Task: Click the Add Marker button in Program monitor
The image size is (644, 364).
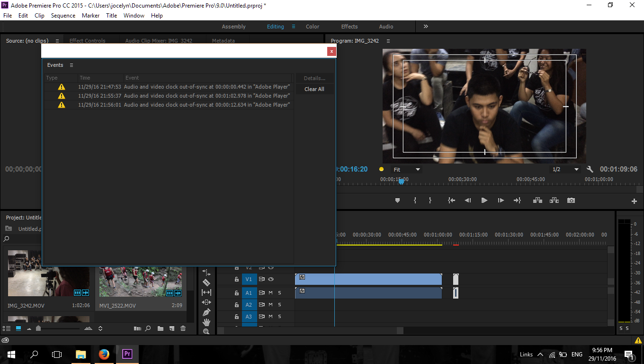Action: [397, 200]
